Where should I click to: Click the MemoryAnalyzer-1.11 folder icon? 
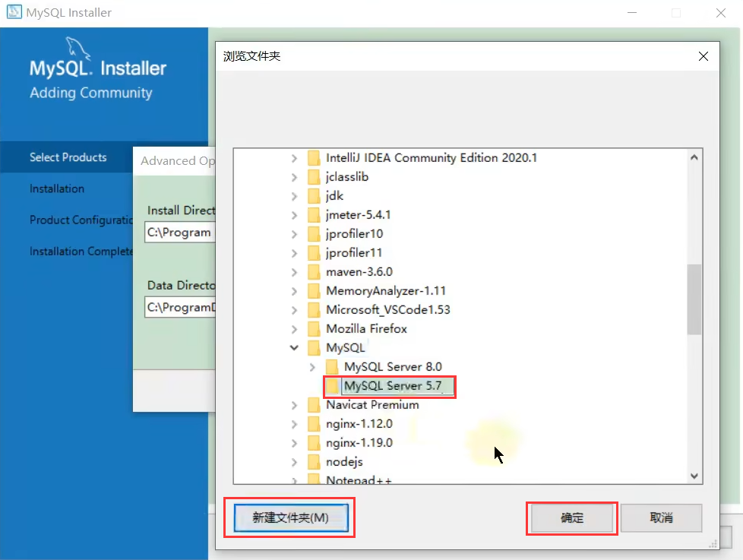(314, 291)
